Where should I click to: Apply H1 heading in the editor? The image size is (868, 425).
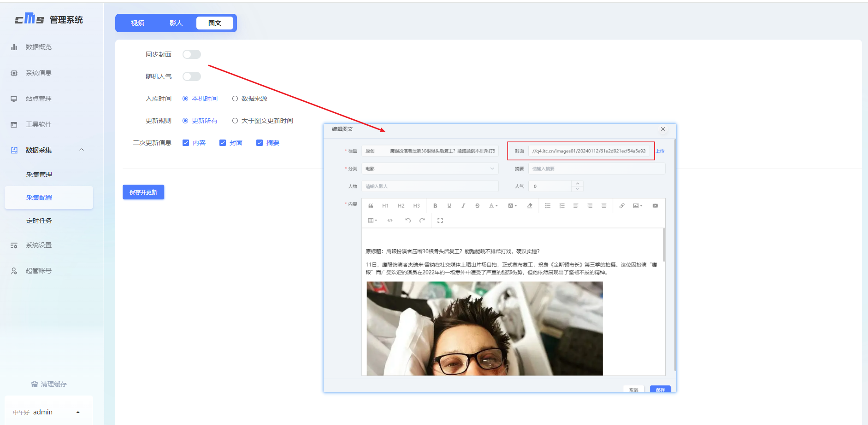(x=385, y=206)
